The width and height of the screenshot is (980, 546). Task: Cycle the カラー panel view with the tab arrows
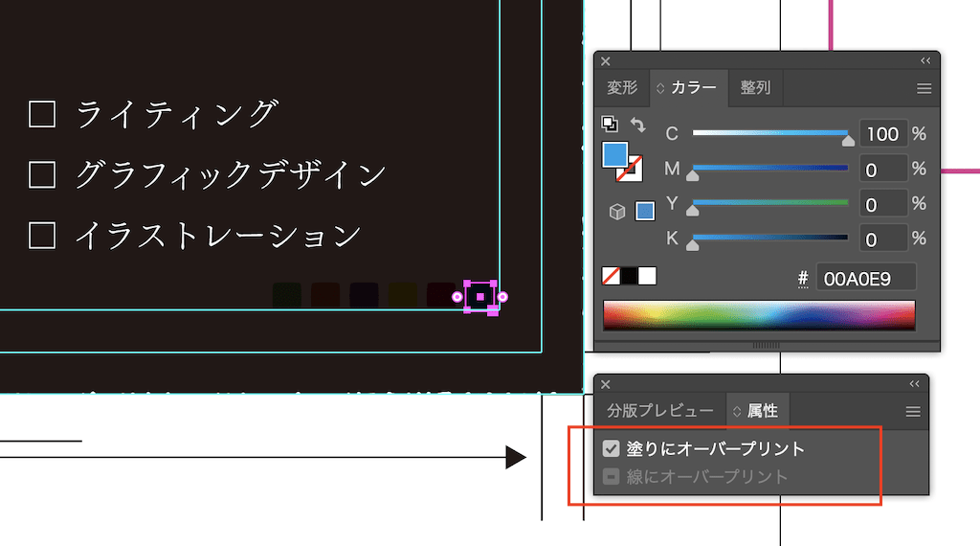pos(660,88)
